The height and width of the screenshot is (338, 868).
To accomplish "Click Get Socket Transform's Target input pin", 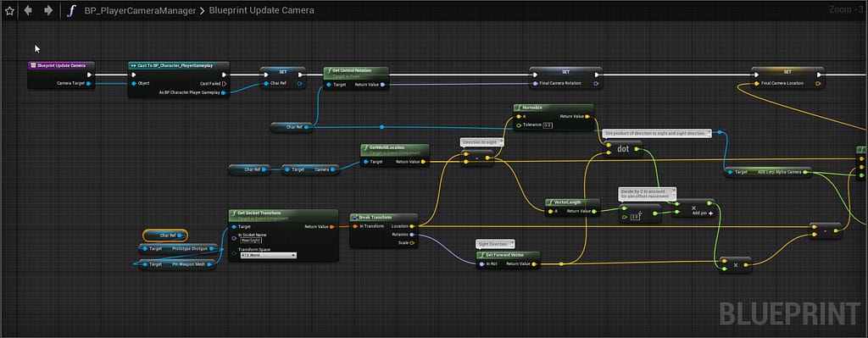I will 234,226.
